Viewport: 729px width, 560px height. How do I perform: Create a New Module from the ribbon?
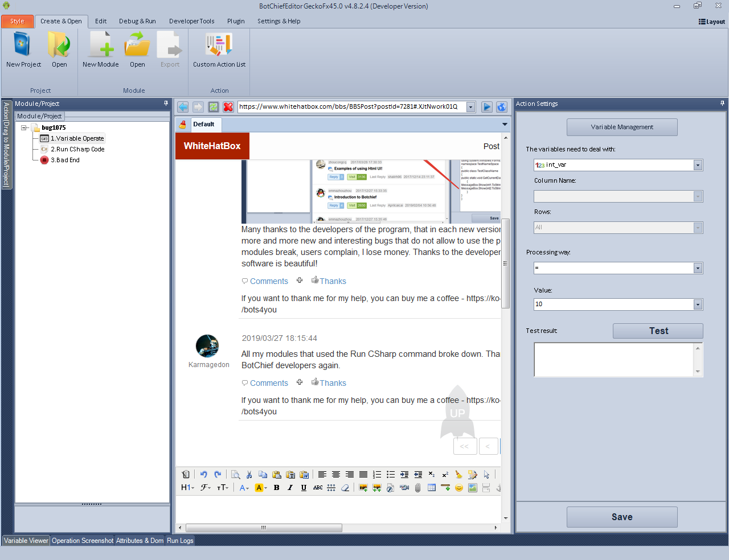click(101, 46)
